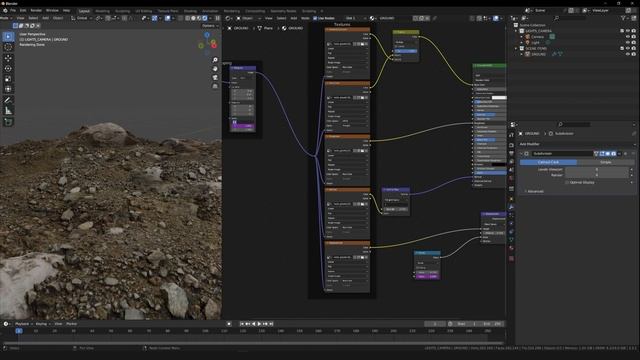Select the Measure tool in viewport toolbar
Screen dimensions: 640x360
pyautogui.click(x=8, y=111)
